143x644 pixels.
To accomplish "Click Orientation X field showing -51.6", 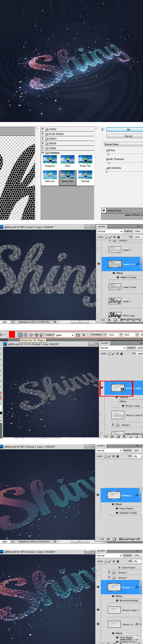I will (x=113, y=335).
